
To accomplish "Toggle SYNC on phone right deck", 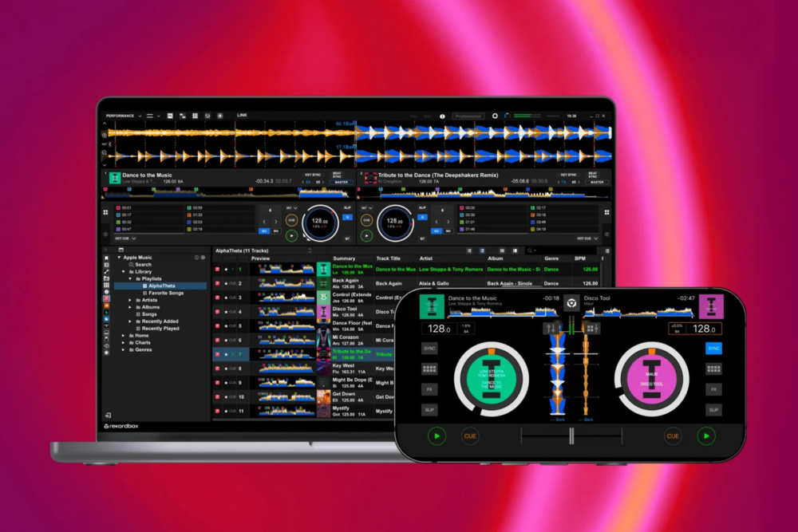I will (x=713, y=349).
